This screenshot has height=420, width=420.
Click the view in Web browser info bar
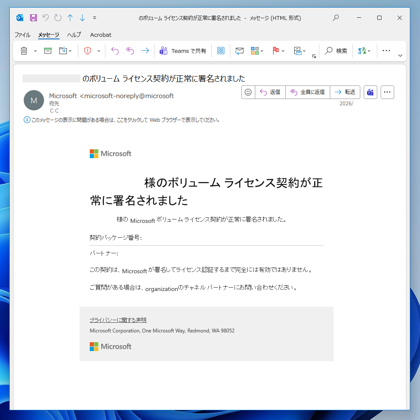(x=125, y=120)
